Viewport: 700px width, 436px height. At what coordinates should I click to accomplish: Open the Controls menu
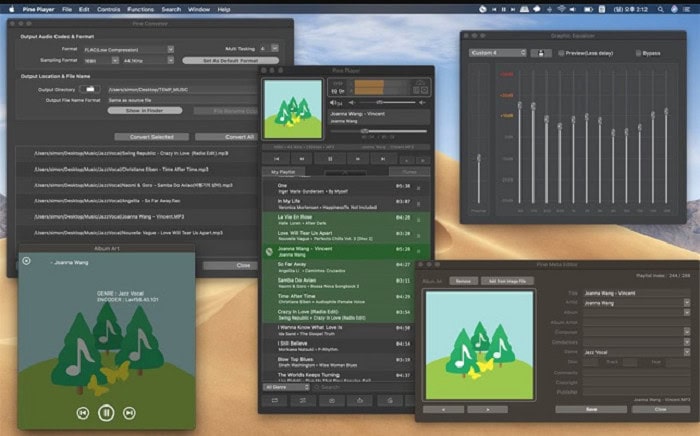(x=108, y=9)
